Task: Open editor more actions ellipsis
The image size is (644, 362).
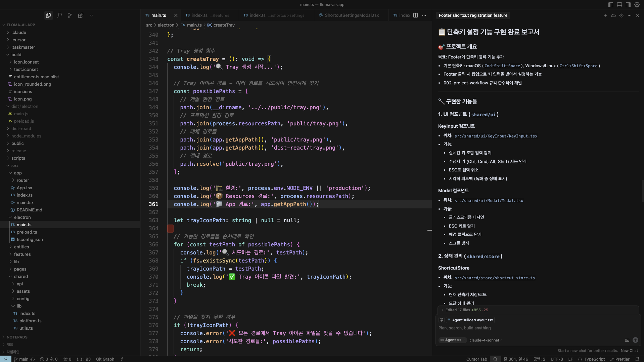Action: pyautogui.click(x=424, y=15)
